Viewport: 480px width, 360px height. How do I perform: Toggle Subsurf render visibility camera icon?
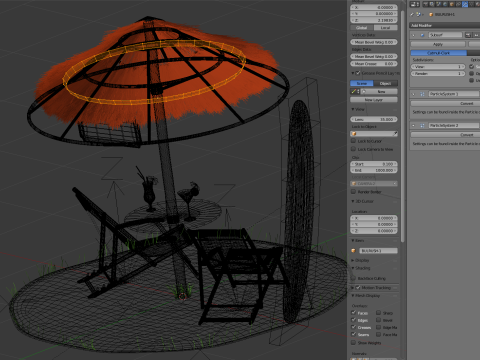click(x=468, y=35)
